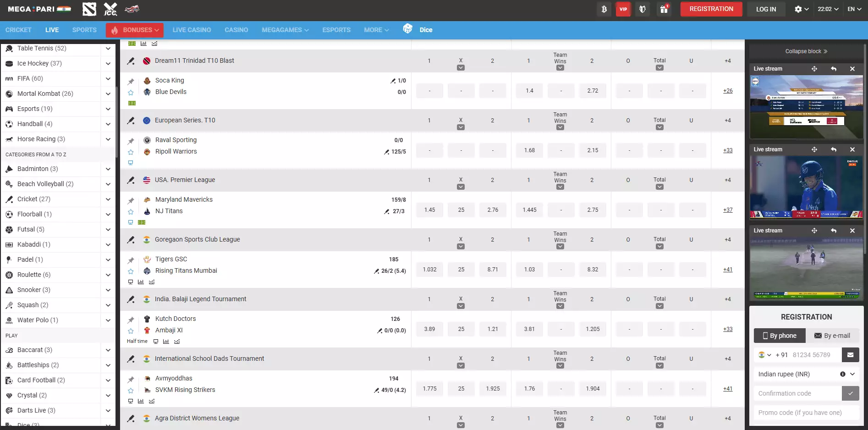Open the ESPORTS tab

[336, 30]
